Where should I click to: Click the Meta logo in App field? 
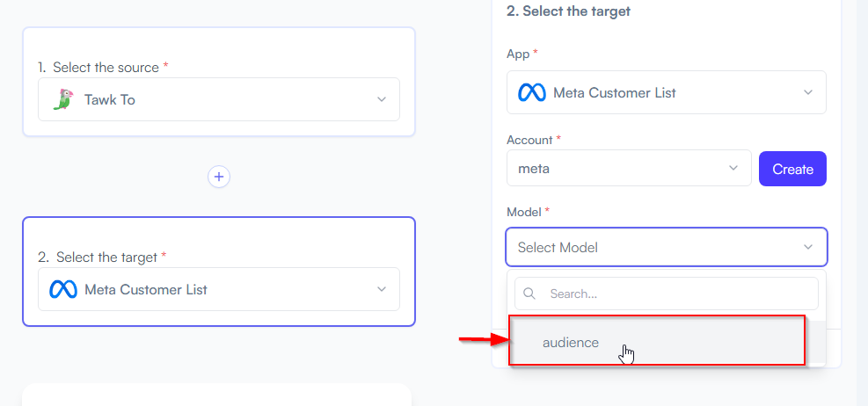(531, 92)
